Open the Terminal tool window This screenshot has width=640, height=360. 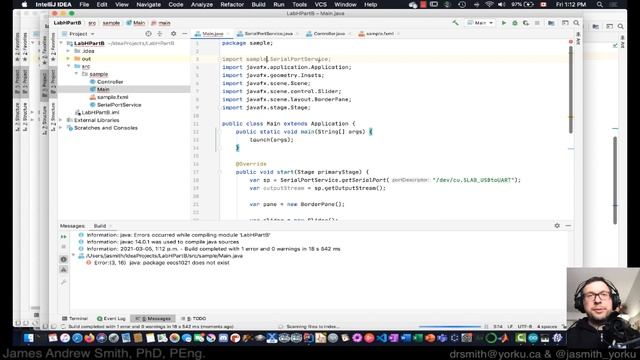coord(75,319)
